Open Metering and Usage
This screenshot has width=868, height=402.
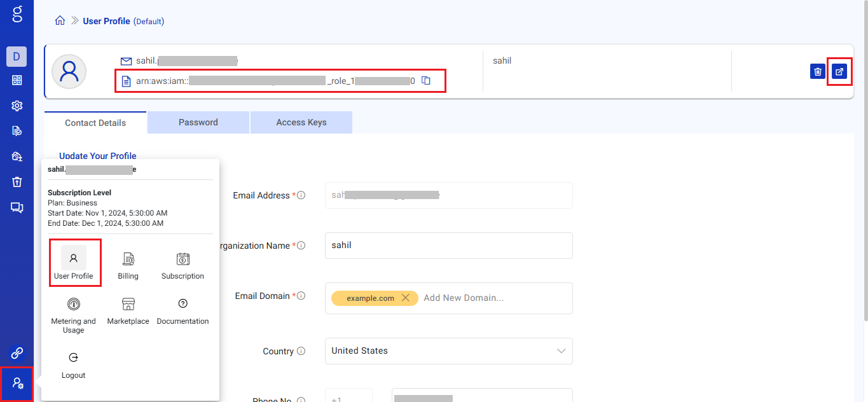[x=74, y=314]
